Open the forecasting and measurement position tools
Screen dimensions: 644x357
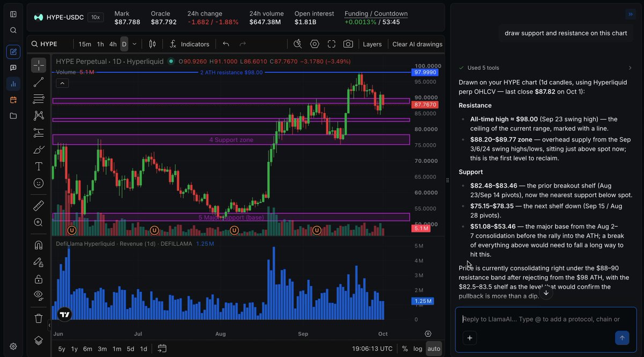click(39, 132)
